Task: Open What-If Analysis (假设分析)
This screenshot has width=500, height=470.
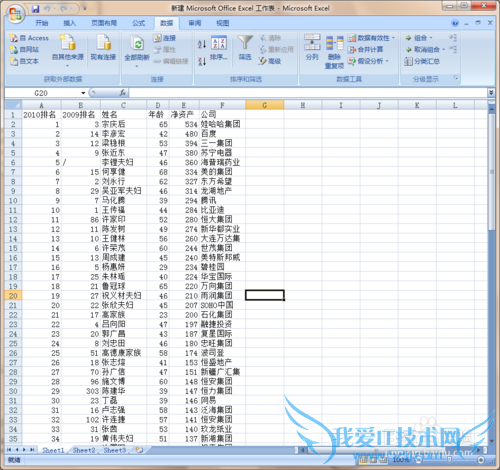Action: 368,61
